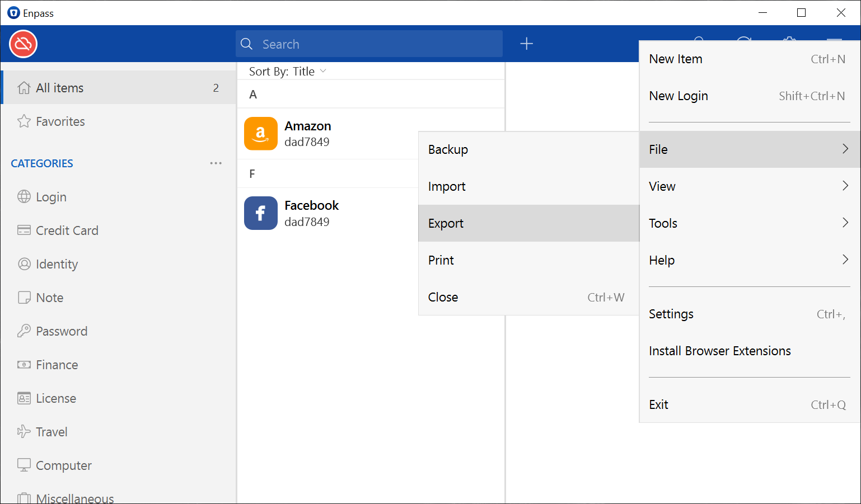Choose Export from the File submenu

[x=528, y=223]
